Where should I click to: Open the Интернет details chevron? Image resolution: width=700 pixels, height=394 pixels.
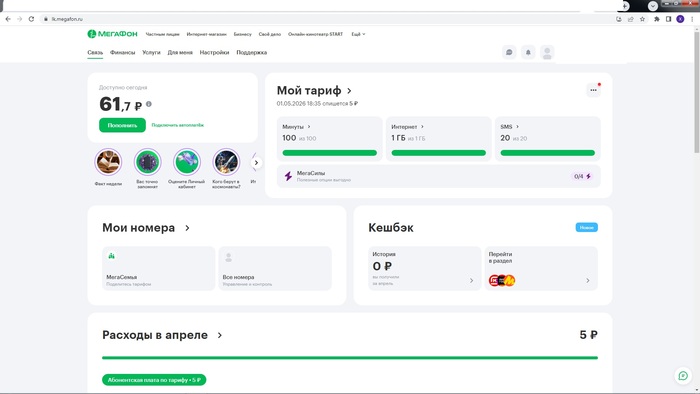[422, 127]
